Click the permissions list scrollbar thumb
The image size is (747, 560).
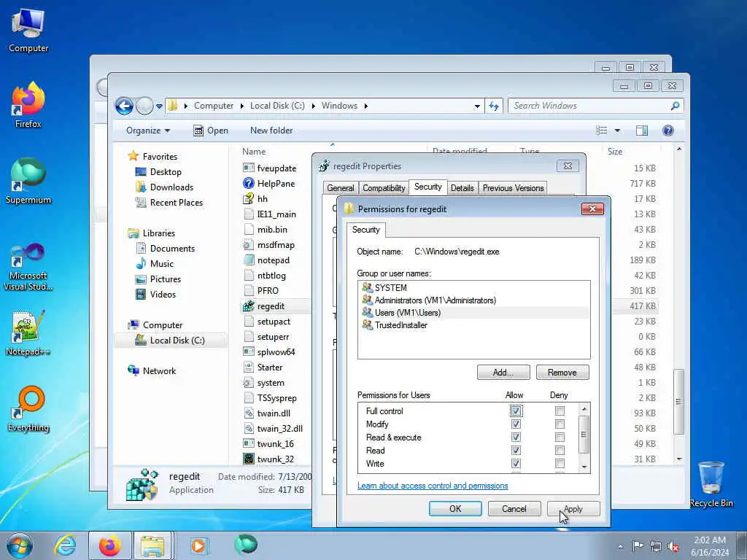click(584, 435)
